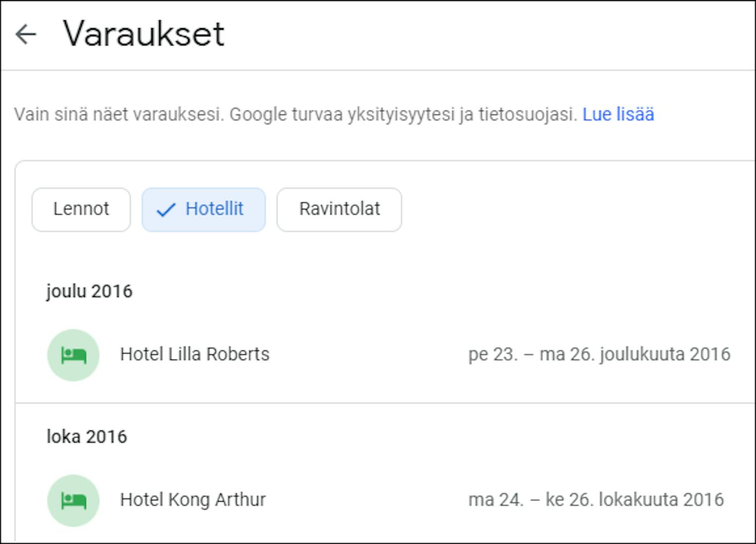Open the Hotel Lilla Roberts reservation
The width and height of the screenshot is (756, 544).
(195, 354)
